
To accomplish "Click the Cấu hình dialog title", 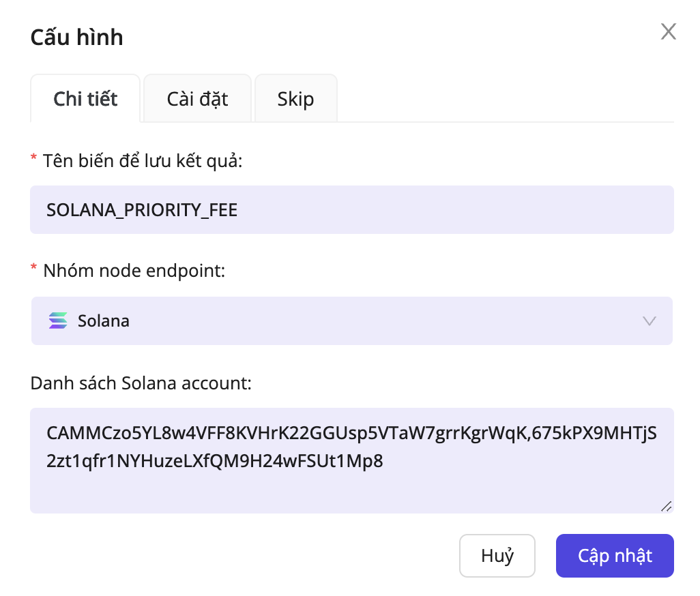I will pyautogui.click(x=77, y=37).
